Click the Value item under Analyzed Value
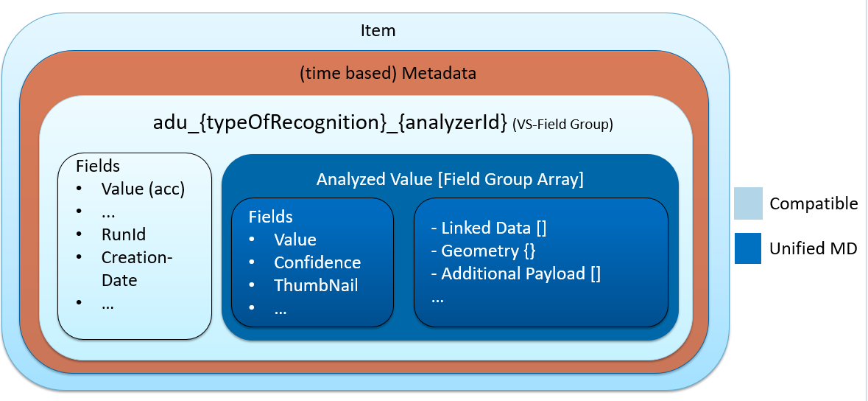 click(x=295, y=240)
